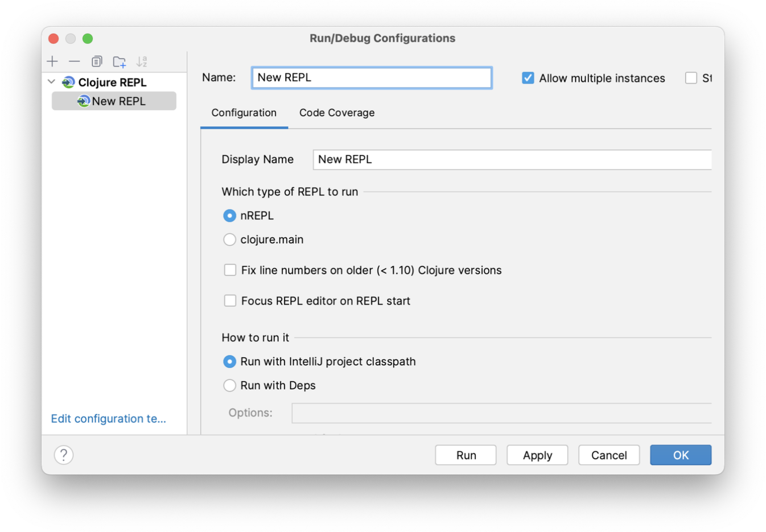Click the Run/Debug Configurations title text
This screenshot has width=766, height=532.
point(382,38)
